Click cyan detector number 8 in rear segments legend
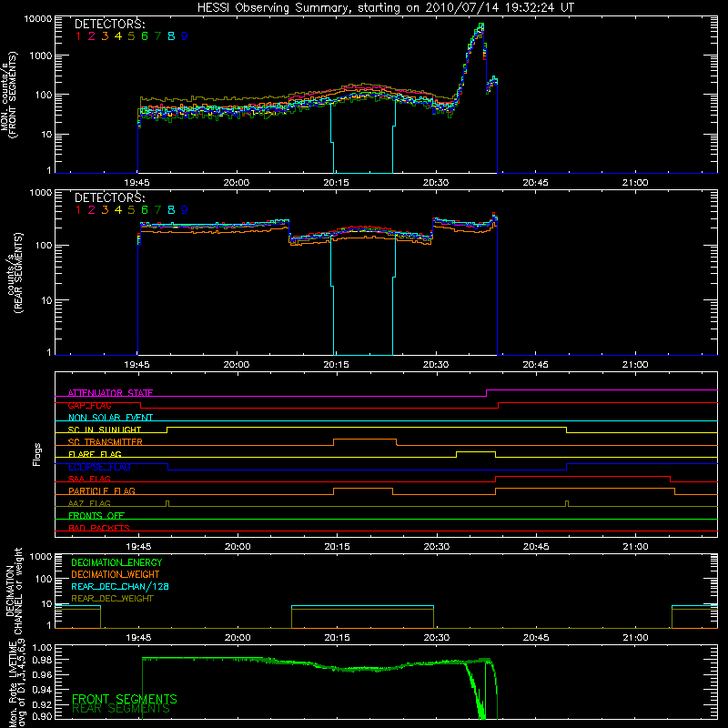Image resolution: width=728 pixels, height=728 pixels. [171, 210]
